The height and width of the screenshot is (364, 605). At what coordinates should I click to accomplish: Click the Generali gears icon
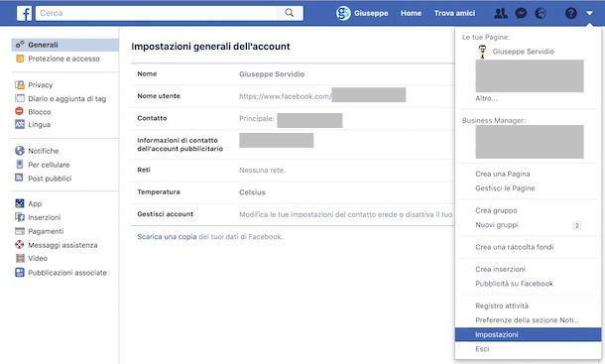click(20, 45)
